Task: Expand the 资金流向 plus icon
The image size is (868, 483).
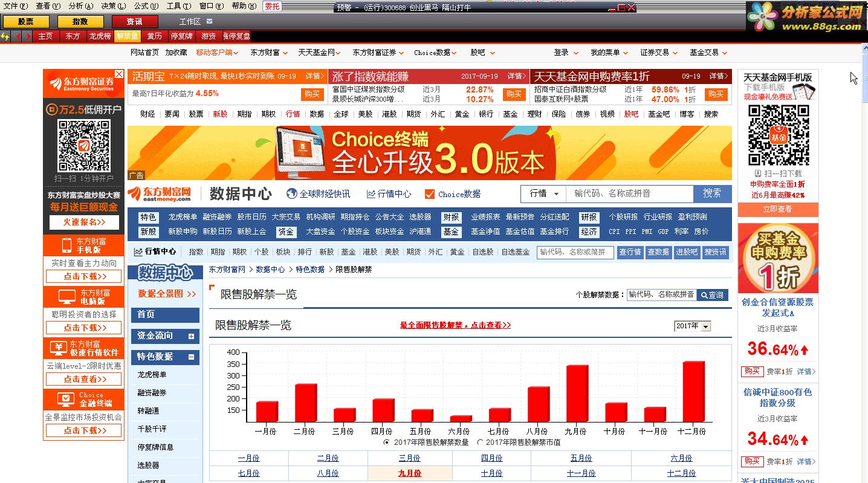Action: (x=192, y=336)
